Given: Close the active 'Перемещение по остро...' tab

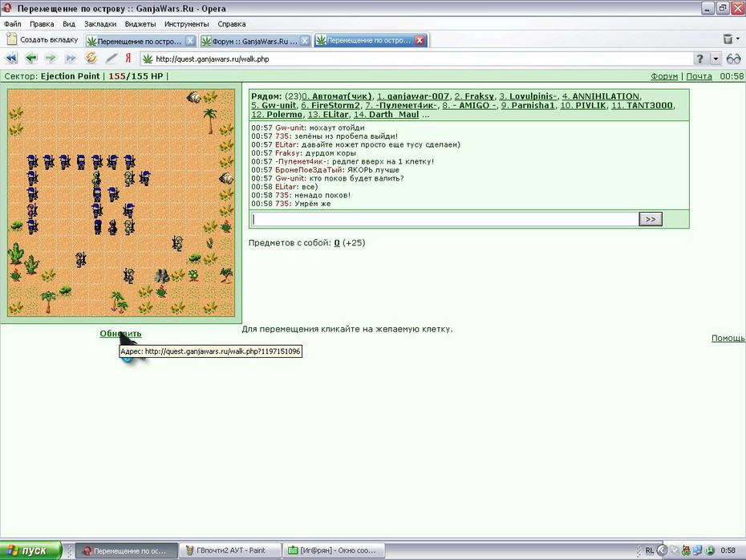Looking at the screenshot, I should (x=420, y=40).
